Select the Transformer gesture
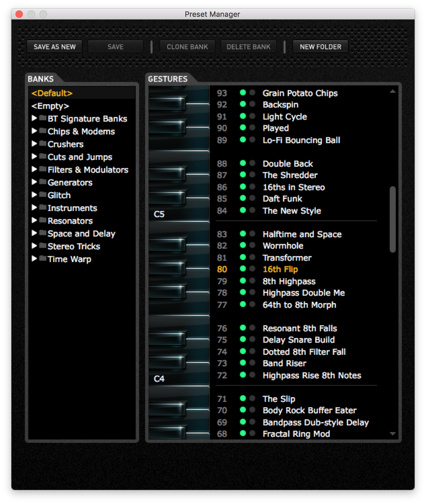Image resolution: width=426 pixels, height=504 pixels. (287, 258)
